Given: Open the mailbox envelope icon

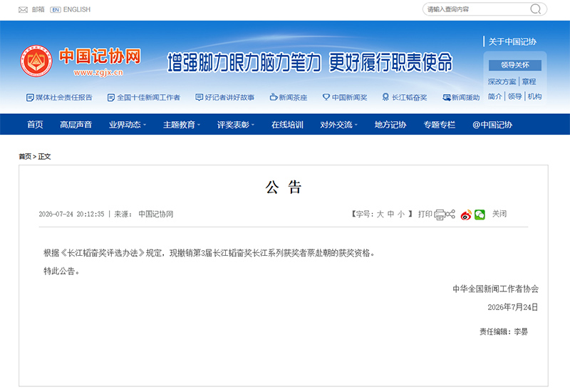Looking at the screenshot, I should 23,10.
